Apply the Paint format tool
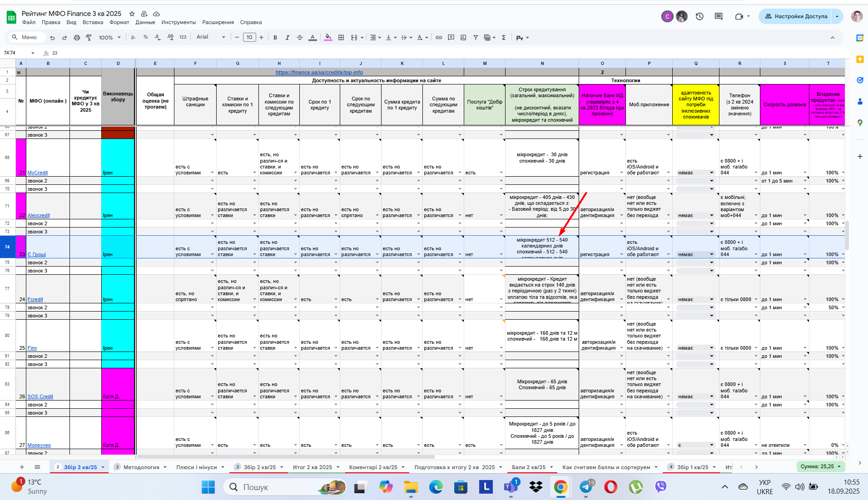The height and width of the screenshot is (500, 868). pyautogui.click(x=89, y=38)
